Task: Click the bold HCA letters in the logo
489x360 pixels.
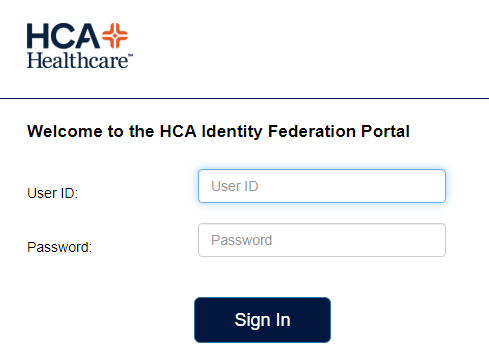Action: tap(63, 36)
